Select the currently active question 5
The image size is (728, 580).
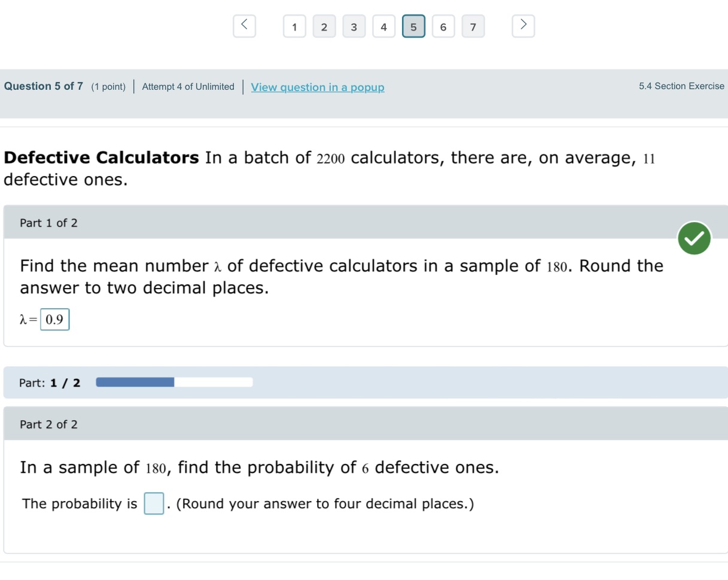pos(413,27)
